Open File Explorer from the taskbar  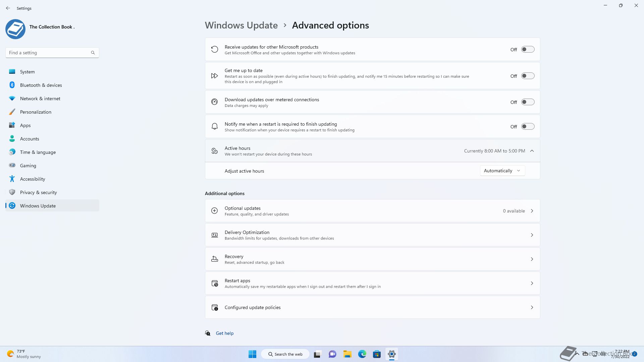(347, 354)
